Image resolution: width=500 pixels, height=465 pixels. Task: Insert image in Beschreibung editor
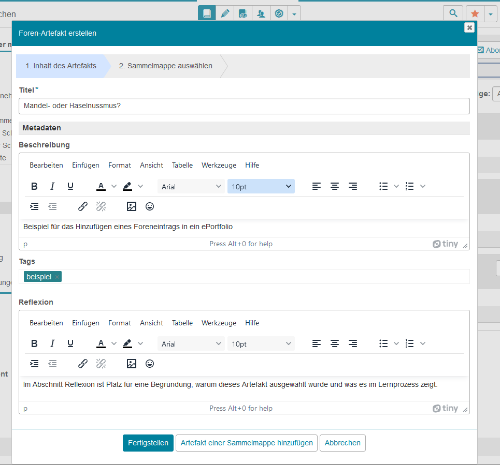point(131,207)
